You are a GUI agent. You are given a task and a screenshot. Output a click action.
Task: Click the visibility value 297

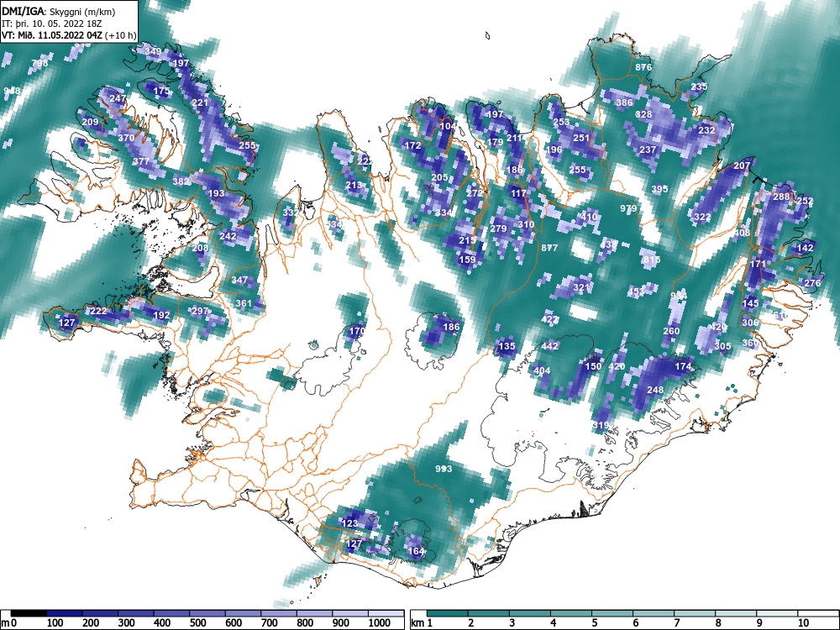pyautogui.click(x=200, y=311)
